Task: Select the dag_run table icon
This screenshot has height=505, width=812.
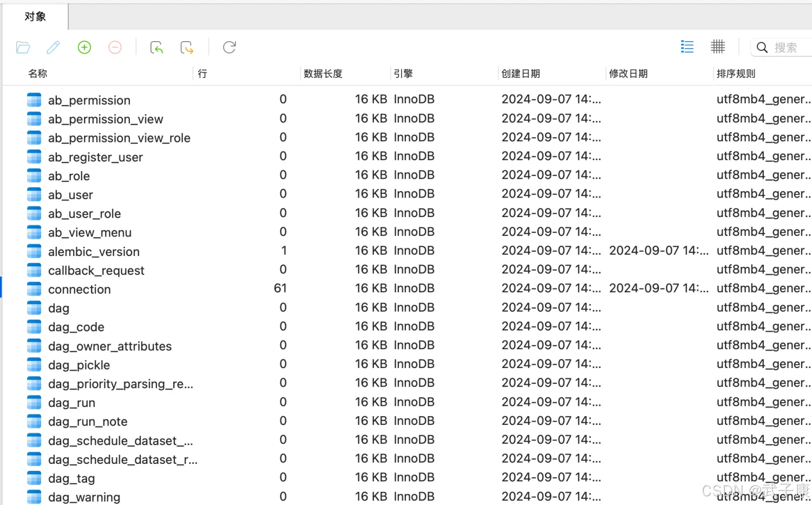Action: [x=34, y=402]
